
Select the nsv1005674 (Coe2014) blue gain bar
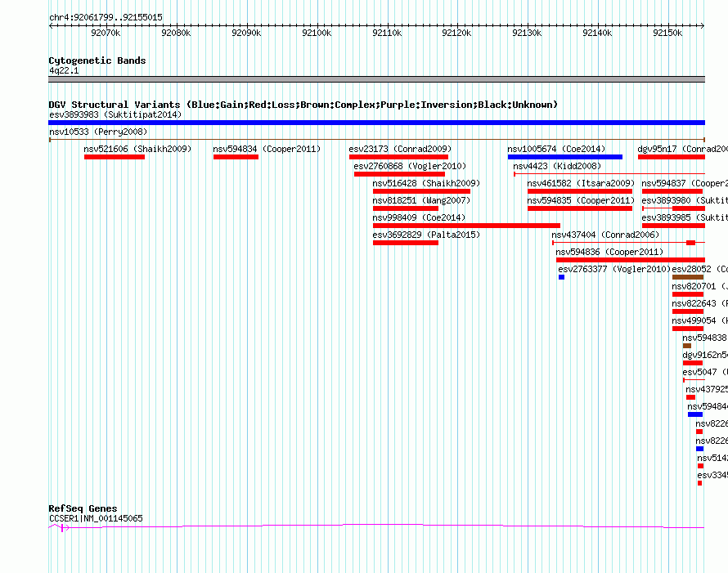pos(565,157)
